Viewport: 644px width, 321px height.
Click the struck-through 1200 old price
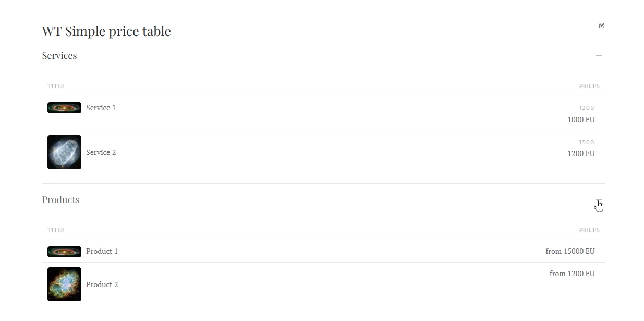point(587,108)
